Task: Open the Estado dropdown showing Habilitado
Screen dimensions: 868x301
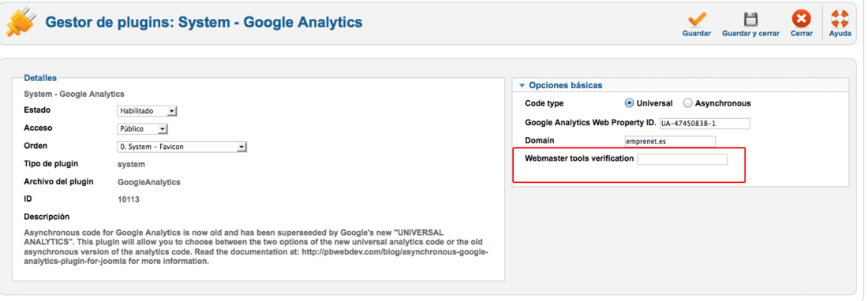Action: tap(147, 111)
